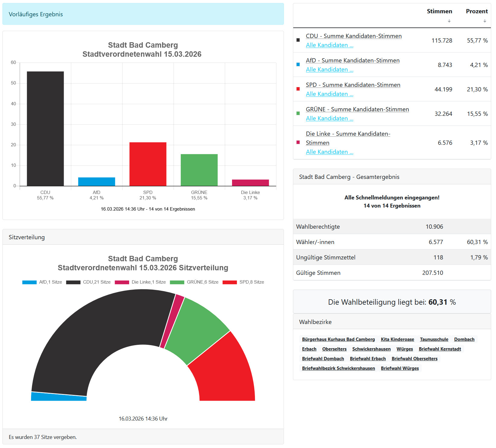Open the Oberselters Wahlbezirk link
Image resolution: width=496 pixels, height=448 pixels.
pos(334,349)
